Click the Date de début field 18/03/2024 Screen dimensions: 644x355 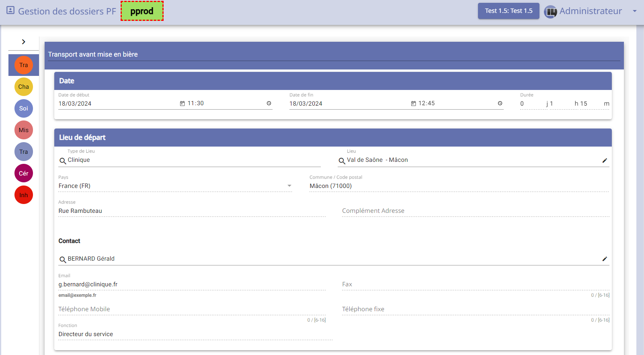pyautogui.click(x=118, y=104)
